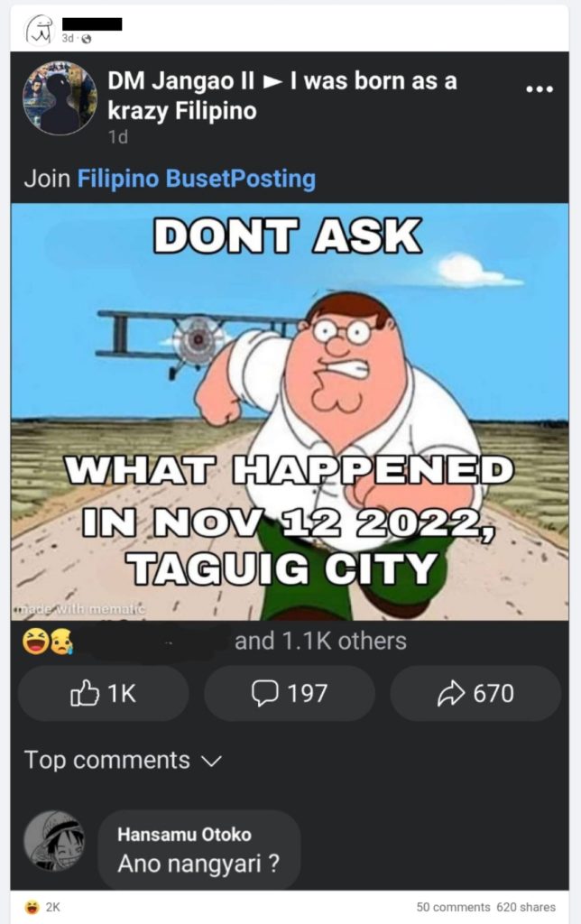
Task: View the '620 shares' link
Action: pyautogui.click(x=526, y=907)
